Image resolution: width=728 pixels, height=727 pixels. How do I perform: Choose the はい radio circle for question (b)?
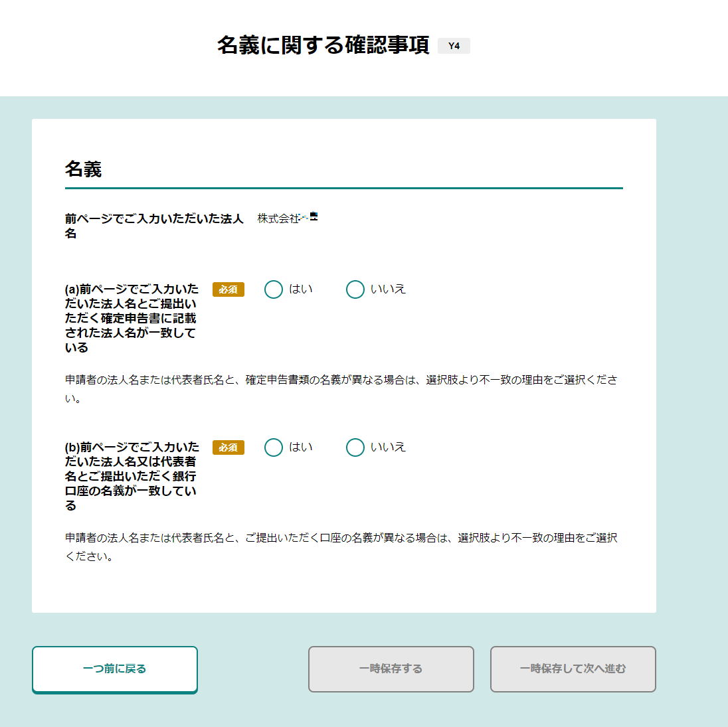[x=274, y=447]
